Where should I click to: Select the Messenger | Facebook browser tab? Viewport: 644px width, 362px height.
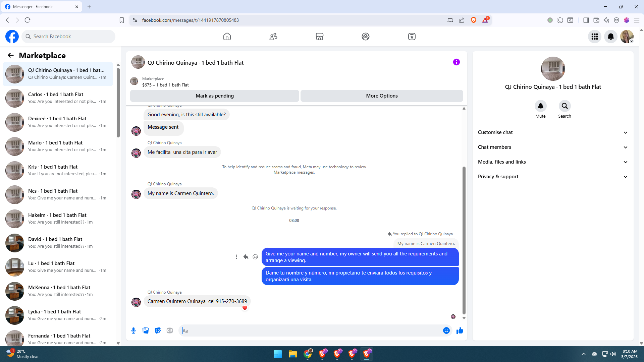(x=41, y=7)
